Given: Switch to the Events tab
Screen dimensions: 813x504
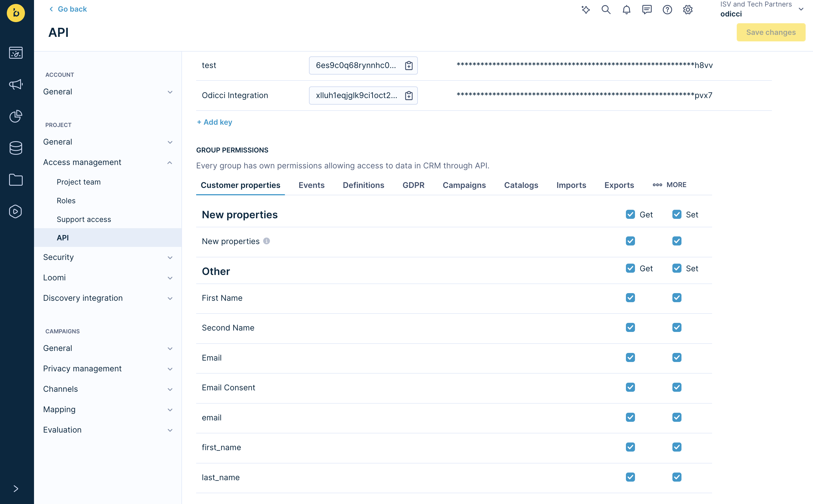Looking at the screenshot, I should pyautogui.click(x=311, y=185).
